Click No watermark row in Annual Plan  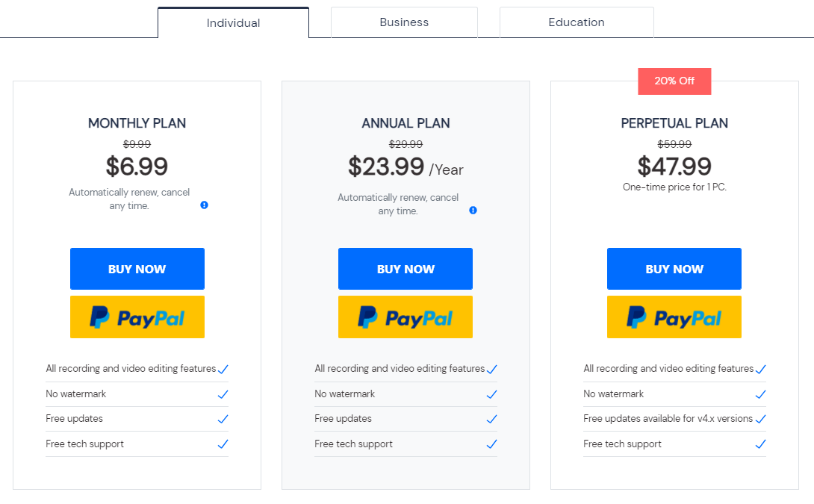click(x=406, y=394)
